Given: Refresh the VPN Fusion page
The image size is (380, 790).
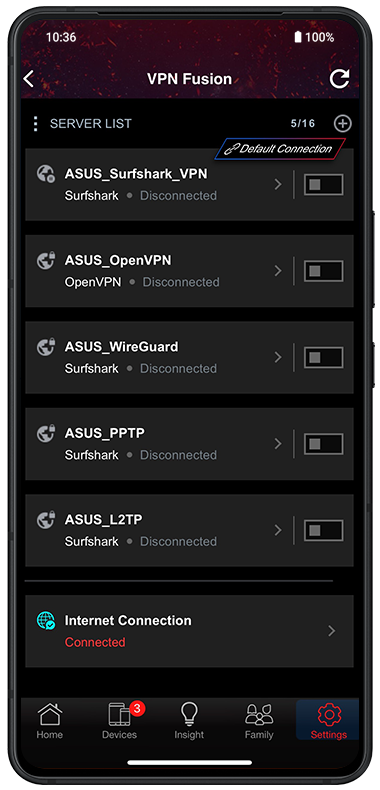Looking at the screenshot, I should click(340, 79).
